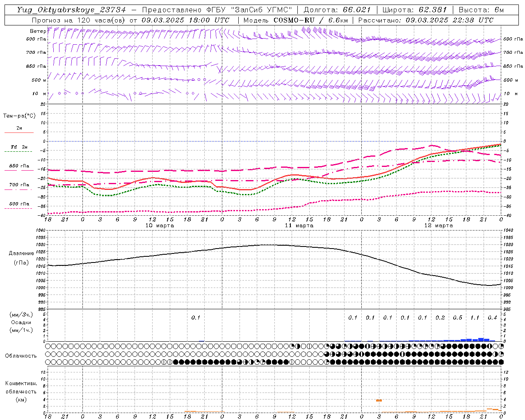This screenshot has height=420, width=525.
Task: Click the "Рассчитано: 09.03.2025 22:38 UTC" text
Action: (426, 20)
